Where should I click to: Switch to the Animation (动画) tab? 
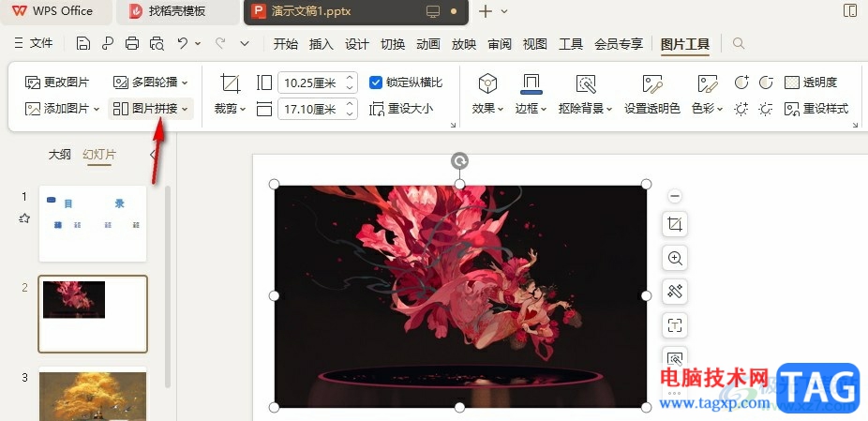(x=428, y=44)
